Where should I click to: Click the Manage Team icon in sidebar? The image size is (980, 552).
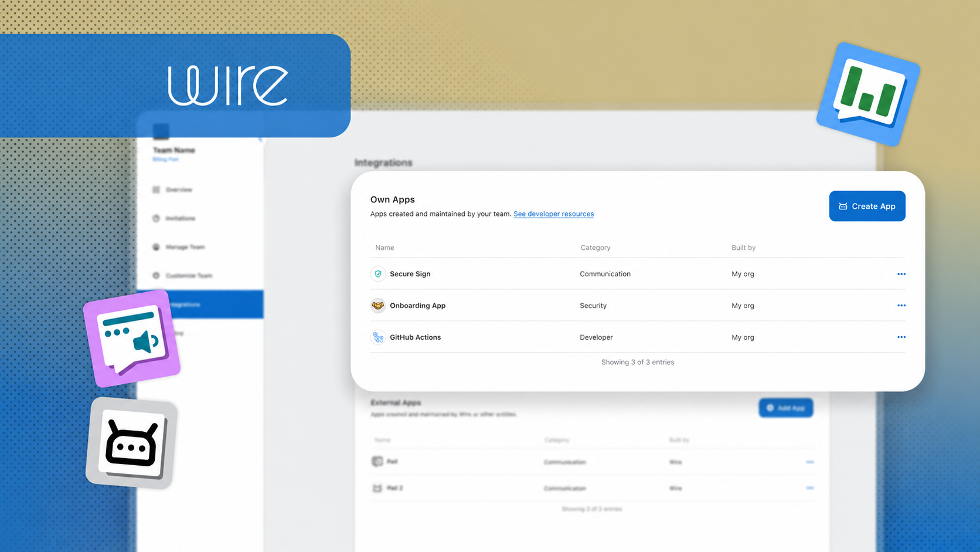156,247
